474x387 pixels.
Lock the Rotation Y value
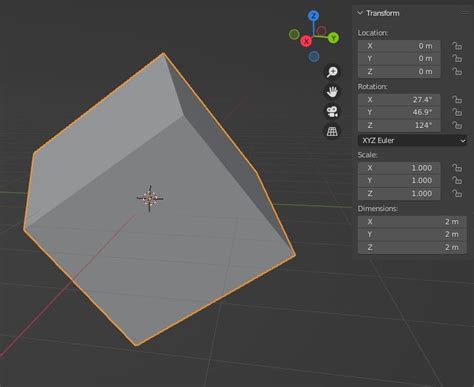tap(457, 112)
